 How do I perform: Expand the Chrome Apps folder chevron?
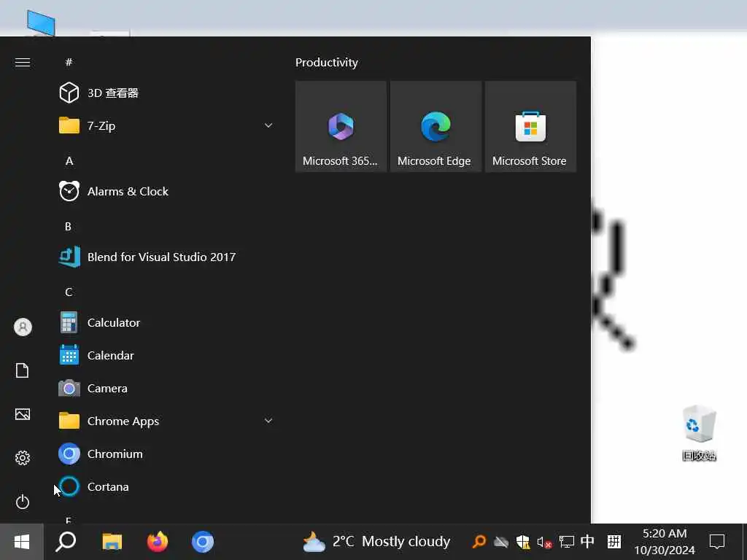click(x=268, y=421)
